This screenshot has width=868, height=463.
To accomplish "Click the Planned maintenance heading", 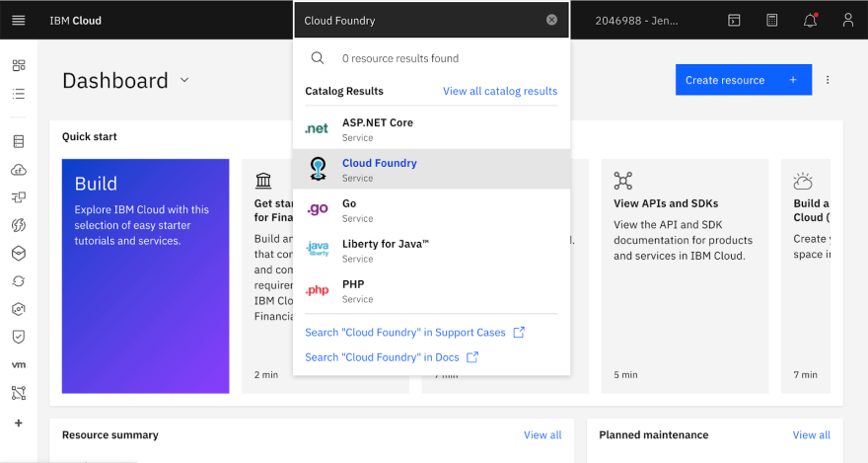I will pos(654,434).
